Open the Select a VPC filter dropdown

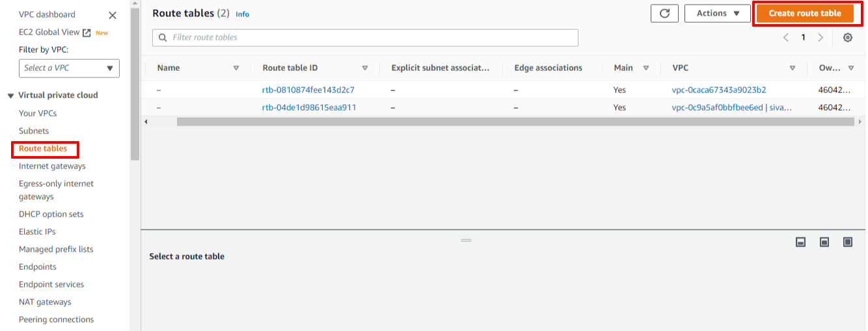(69, 68)
